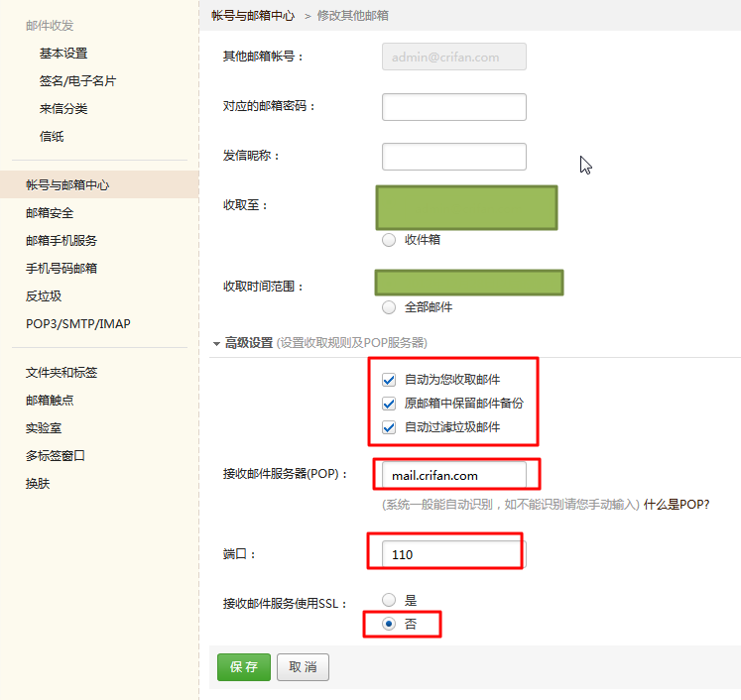Focus the 对应的邮箱密码 password field
This screenshot has width=741, height=700.
[454, 107]
